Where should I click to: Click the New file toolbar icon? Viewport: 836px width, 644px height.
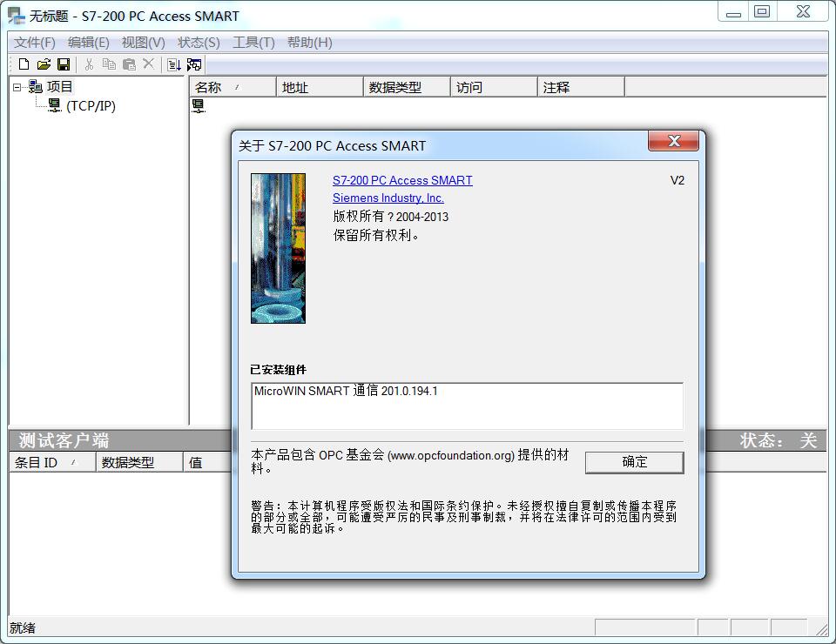click(x=24, y=64)
